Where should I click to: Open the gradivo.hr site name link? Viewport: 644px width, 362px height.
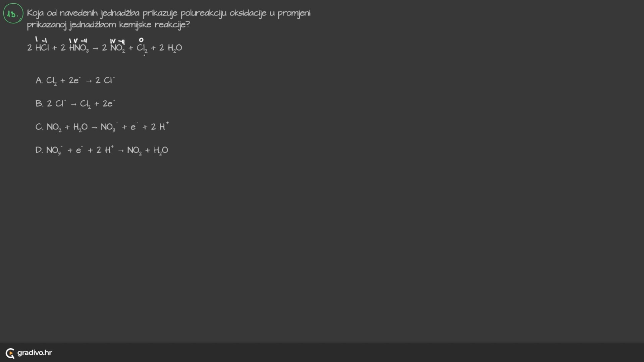(x=35, y=353)
